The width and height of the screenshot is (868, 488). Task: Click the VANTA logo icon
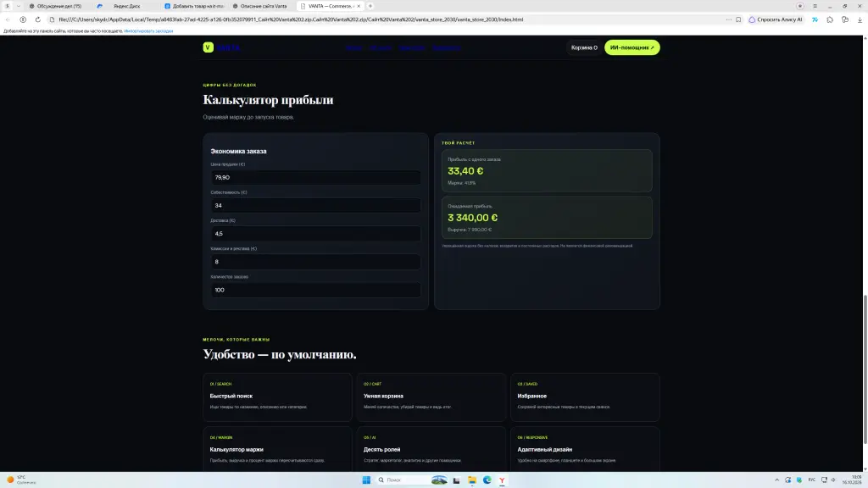209,47
